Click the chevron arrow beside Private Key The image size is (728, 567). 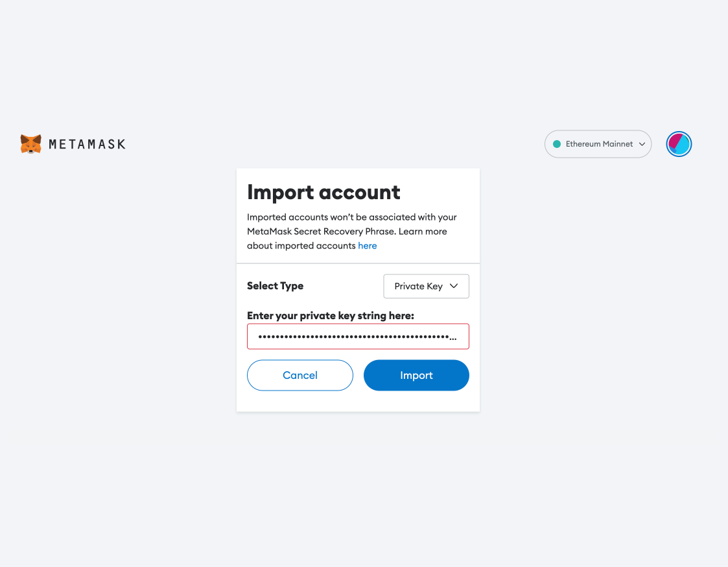pyautogui.click(x=454, y=286)
